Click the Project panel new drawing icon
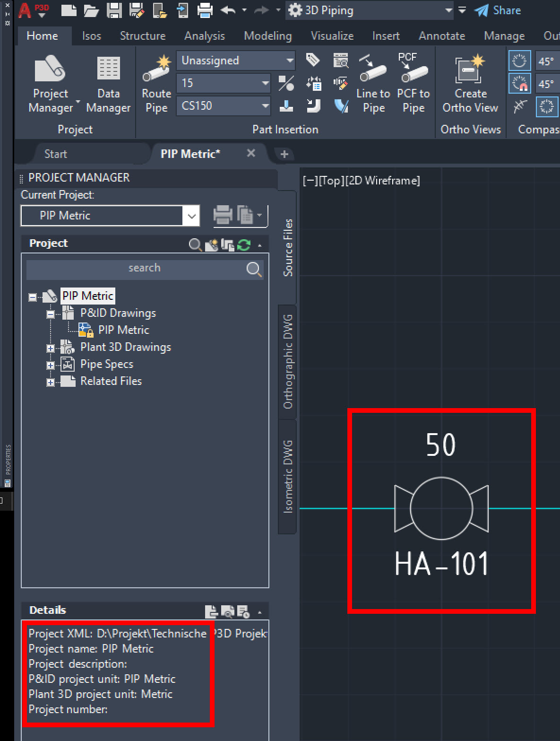The image size is (560, 741). coord(211,245)
